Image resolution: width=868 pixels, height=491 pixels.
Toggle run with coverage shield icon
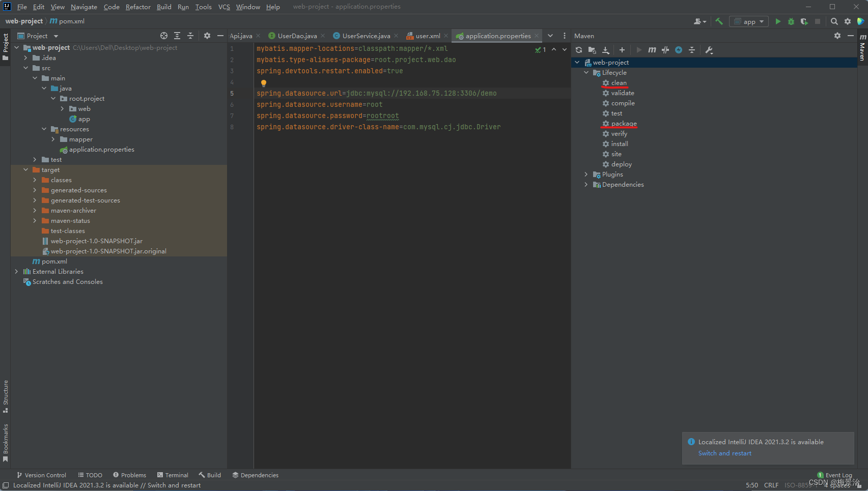804,21
